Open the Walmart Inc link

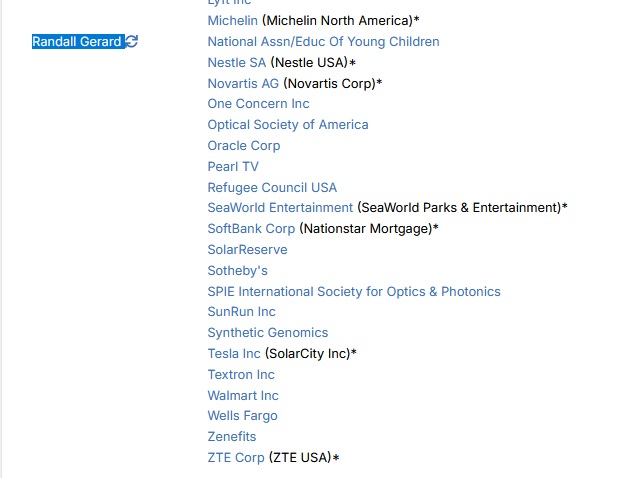[x=243, y=395]
